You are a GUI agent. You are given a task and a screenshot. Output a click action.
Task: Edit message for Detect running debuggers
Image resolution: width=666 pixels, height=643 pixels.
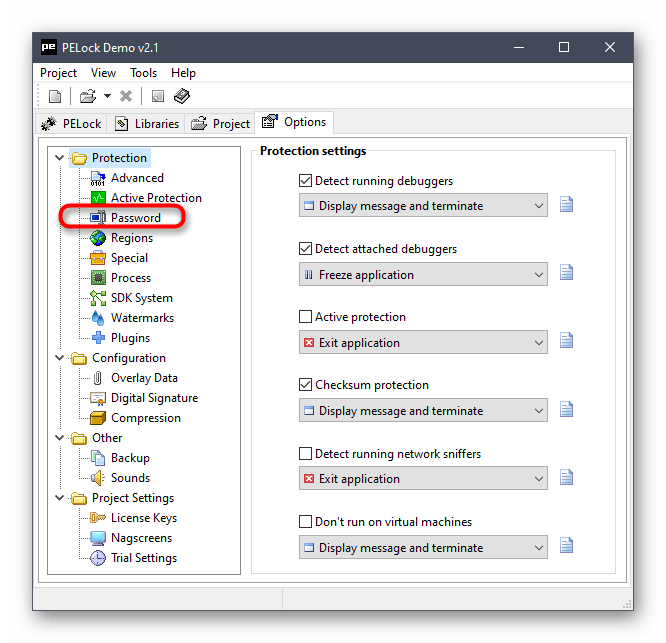[566, 204]
